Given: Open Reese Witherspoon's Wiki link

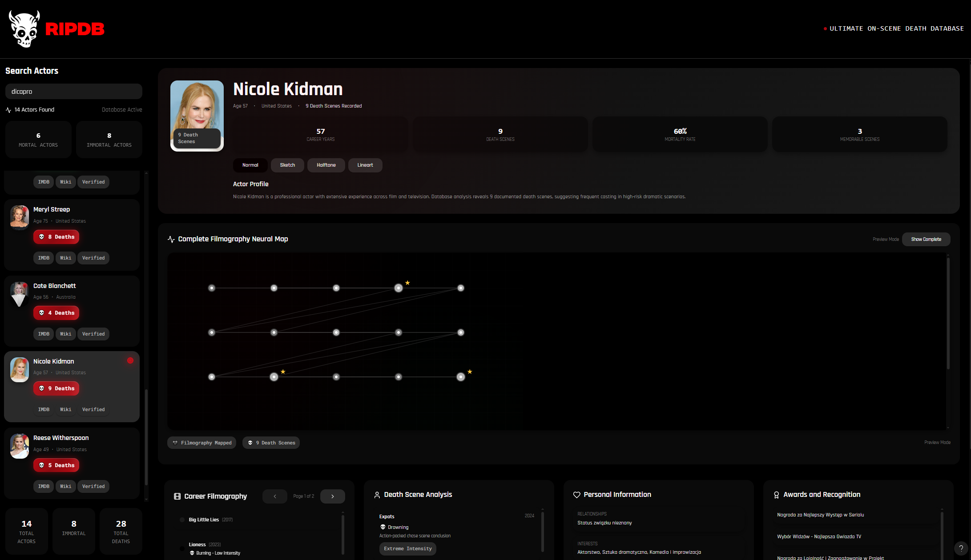Looking at the screenshot, I should click(65, 486).
